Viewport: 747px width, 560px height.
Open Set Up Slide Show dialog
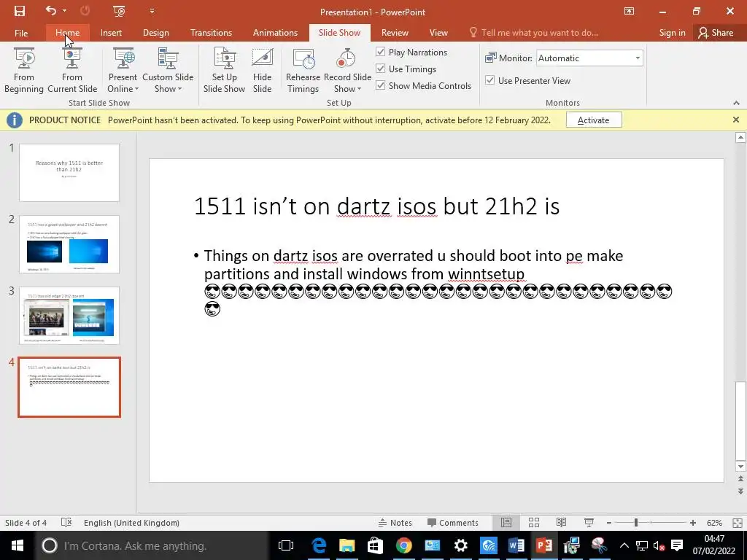(224, 70)
